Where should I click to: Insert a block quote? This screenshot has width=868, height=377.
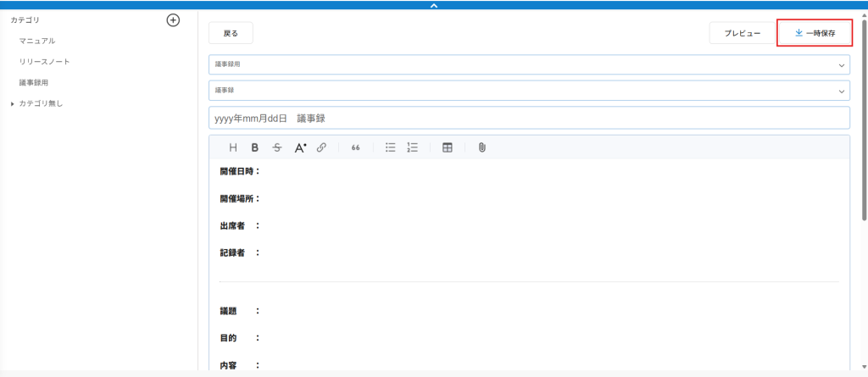tap(355, 147)
